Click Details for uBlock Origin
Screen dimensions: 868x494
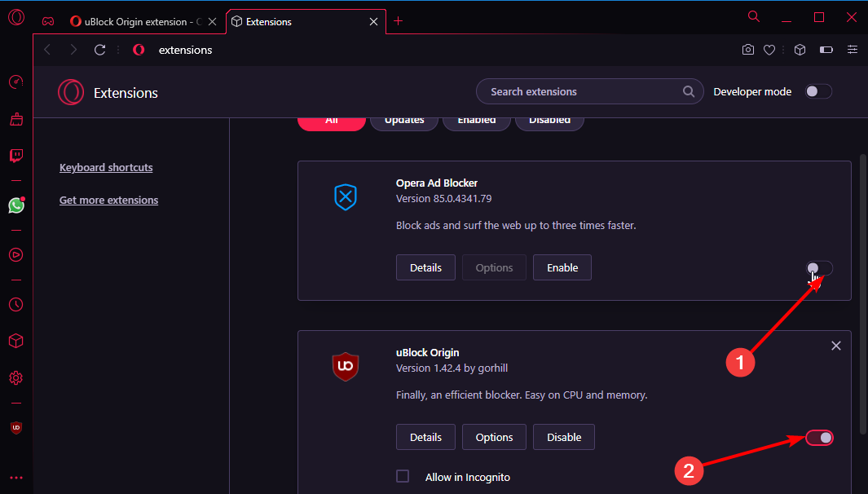click(425, 437)
